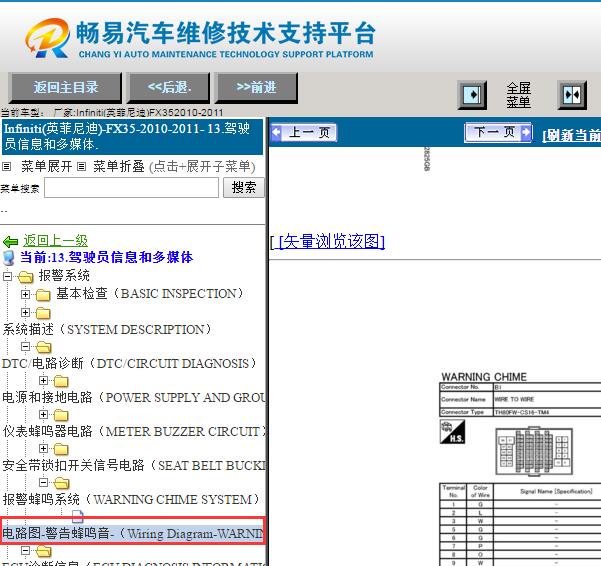Click the 菜单搜索 input field
The width and height of the screenshot is (601, 566).
pos(131,188)
